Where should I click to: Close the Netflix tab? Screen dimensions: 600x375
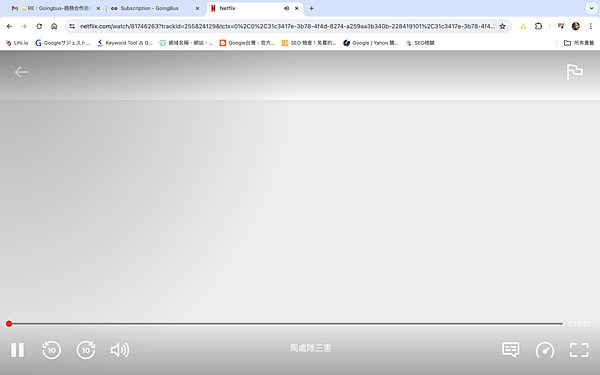pos(297,8)
